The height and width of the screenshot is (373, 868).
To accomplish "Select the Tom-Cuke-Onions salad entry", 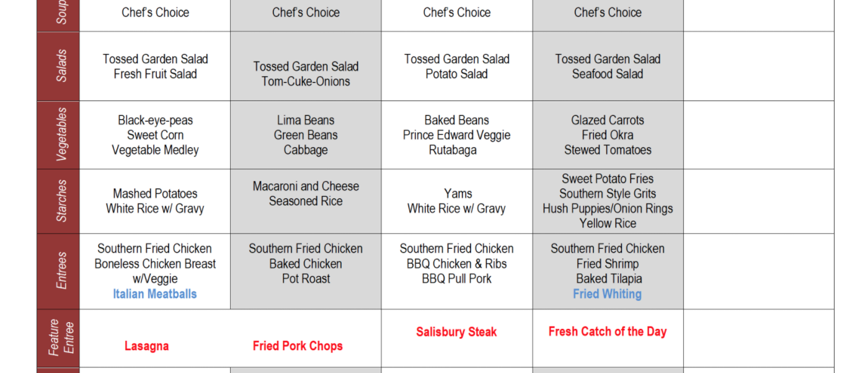I will [x=306, y=81].
